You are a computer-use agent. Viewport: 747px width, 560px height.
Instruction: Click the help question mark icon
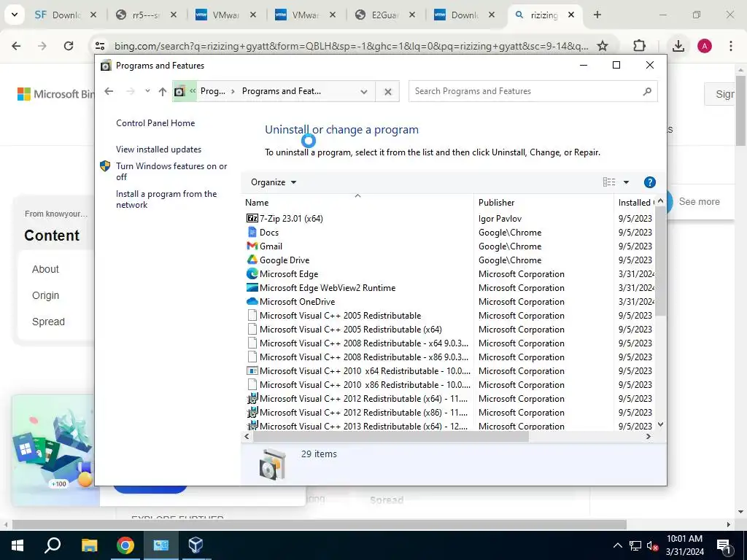[649, 182]
